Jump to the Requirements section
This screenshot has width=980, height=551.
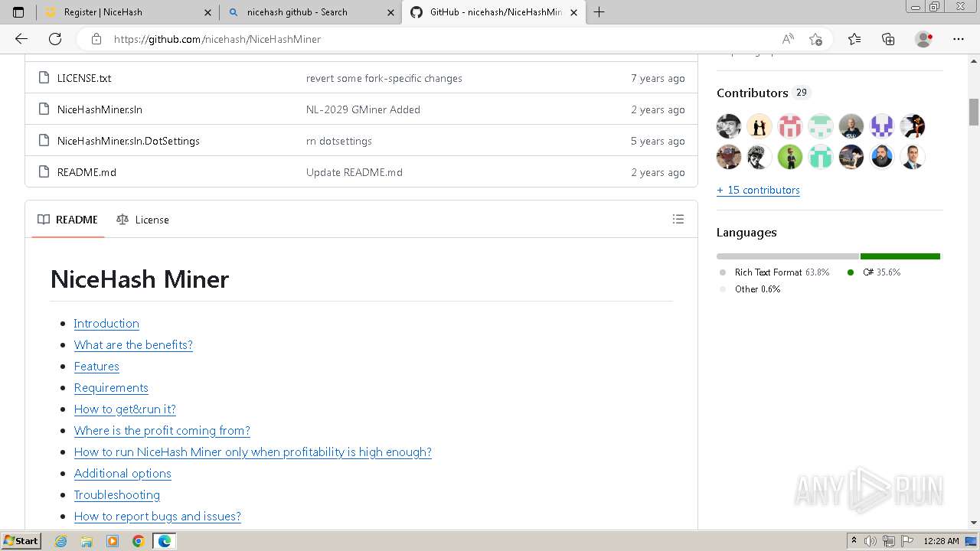click(x=111, y=387)
